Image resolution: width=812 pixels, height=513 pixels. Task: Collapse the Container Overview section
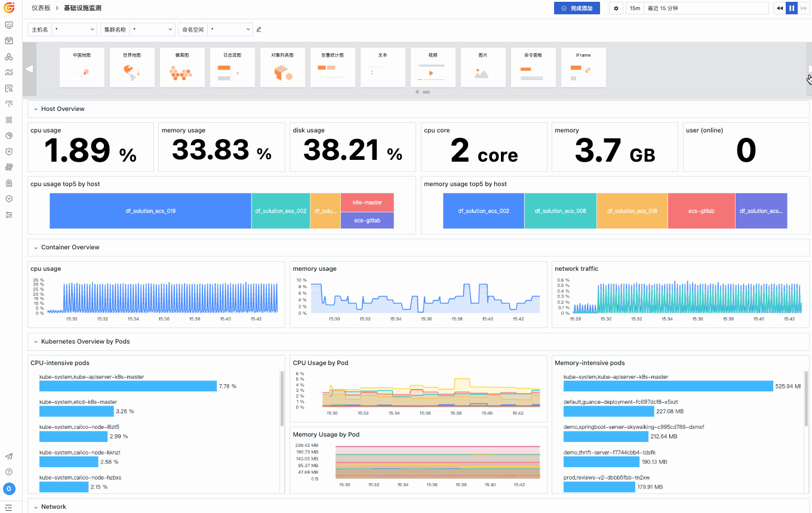[x=36, y=248]
